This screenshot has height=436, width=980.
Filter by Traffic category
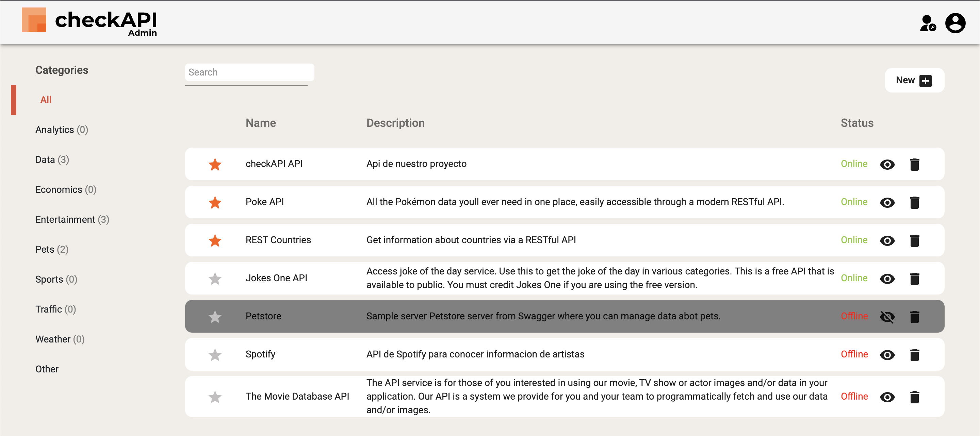(55, 309)
